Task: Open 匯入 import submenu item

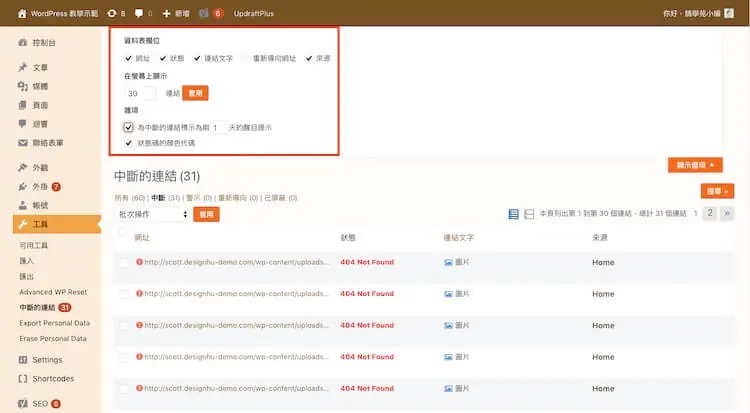Action: [x=26, y=261]
